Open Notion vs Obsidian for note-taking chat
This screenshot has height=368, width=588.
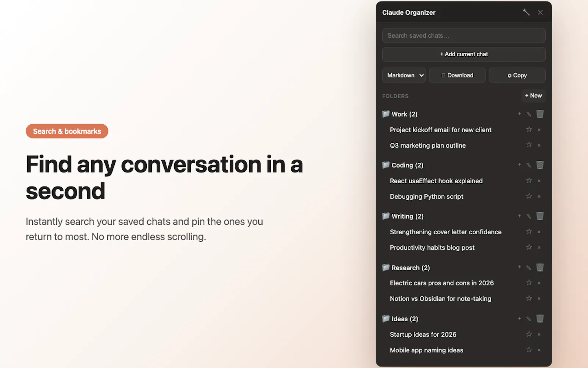point(440,299)
